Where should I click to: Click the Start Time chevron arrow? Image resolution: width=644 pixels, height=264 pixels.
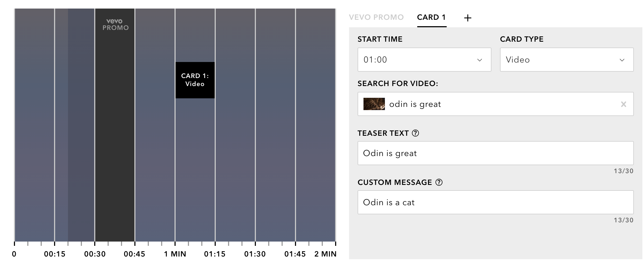point(480,60)
